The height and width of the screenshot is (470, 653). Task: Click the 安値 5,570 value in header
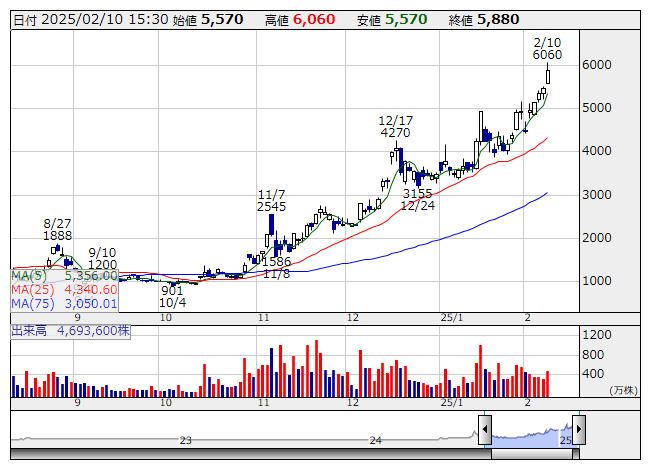coord(392,20)
